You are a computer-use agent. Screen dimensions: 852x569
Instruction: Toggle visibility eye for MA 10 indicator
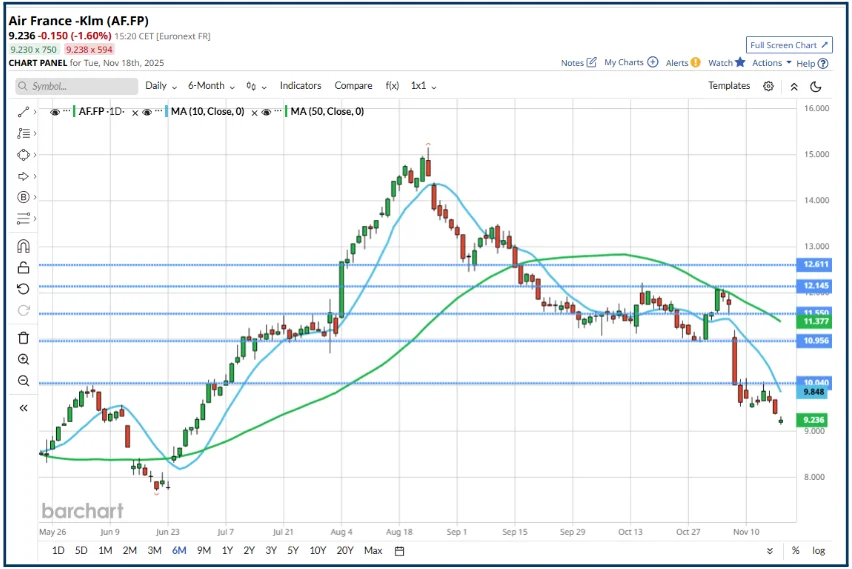click(147, 112)
